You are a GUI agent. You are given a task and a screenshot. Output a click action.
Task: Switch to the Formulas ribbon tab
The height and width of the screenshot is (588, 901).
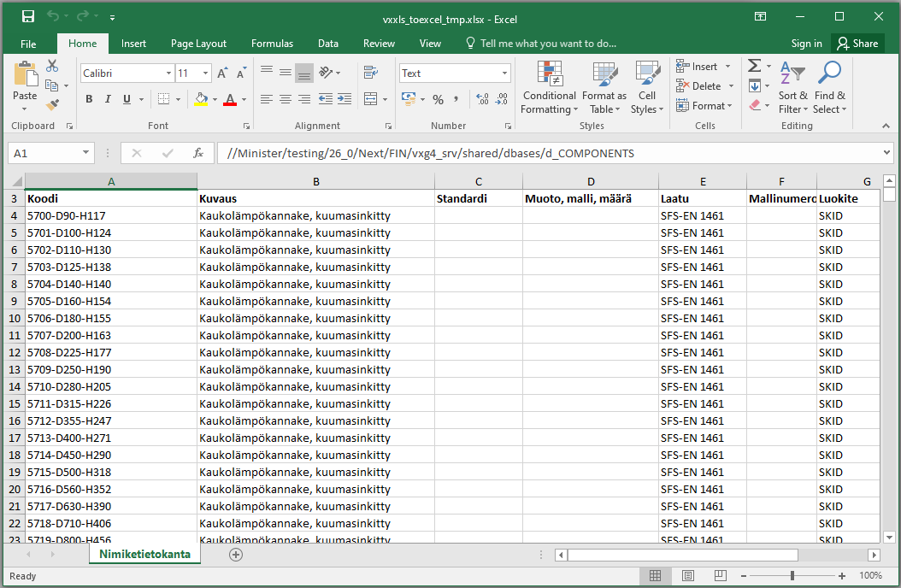pyautogui.click(x=272, y=44)
